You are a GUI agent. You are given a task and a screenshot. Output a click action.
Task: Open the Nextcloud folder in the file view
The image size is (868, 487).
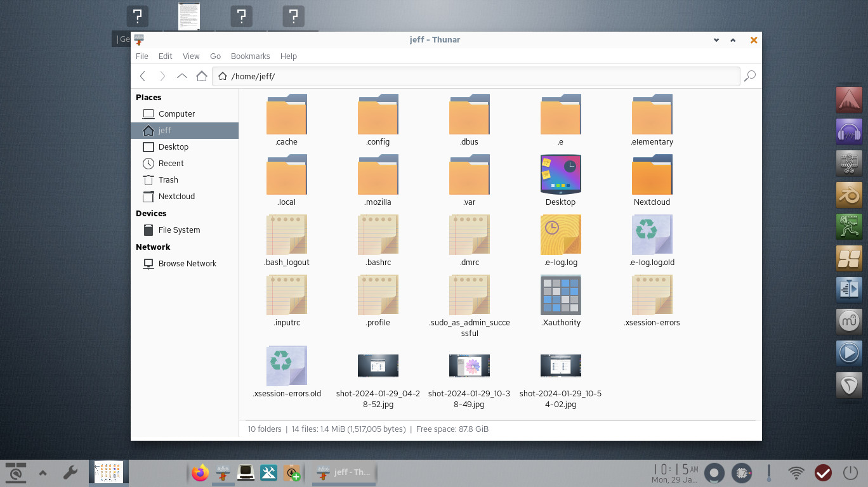click(x=652, y=174)
